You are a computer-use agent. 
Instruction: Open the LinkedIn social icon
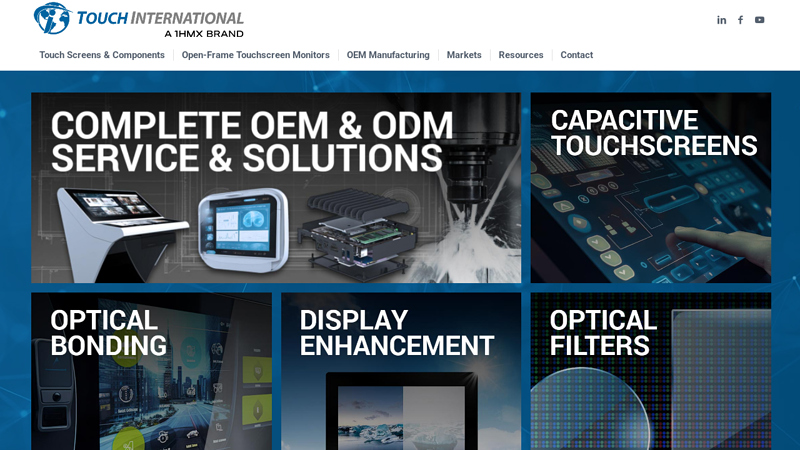(x=721, y=20)
